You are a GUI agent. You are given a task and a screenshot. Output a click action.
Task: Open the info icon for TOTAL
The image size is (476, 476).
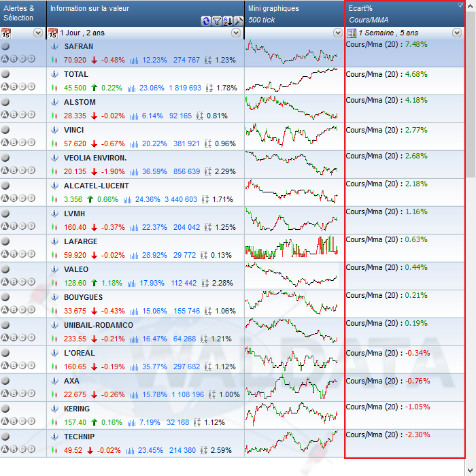(x=54, y=74)
